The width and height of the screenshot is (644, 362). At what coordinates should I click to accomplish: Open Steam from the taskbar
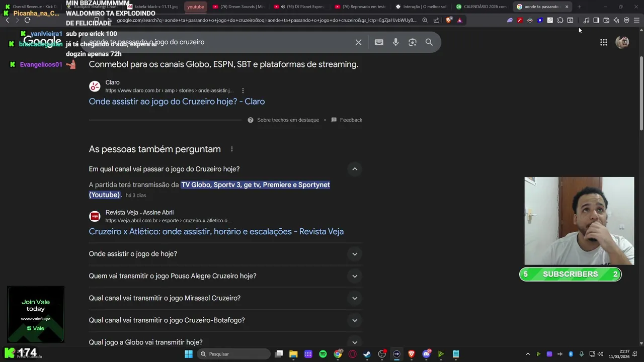pyautogui.click(x=367, y=354)
